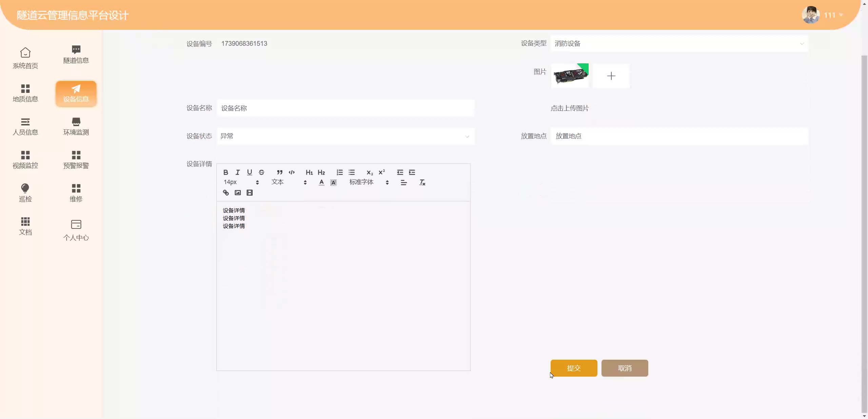Expand 设备状态 dropdown showing 异常
This screenshot has height=419, width=868.
[345, 136]
